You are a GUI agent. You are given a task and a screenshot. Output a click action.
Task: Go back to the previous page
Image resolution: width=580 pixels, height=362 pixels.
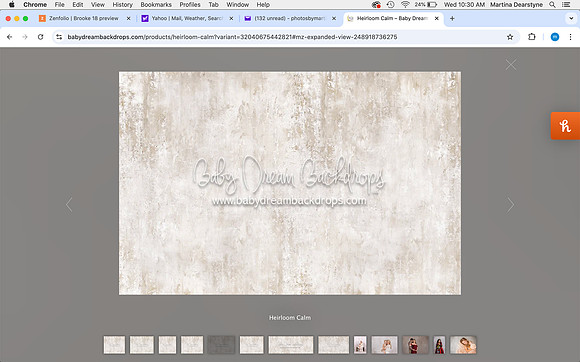10,37
